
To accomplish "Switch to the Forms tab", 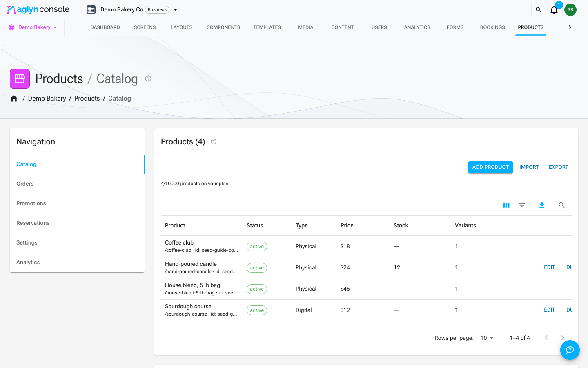I will [455, 27].
